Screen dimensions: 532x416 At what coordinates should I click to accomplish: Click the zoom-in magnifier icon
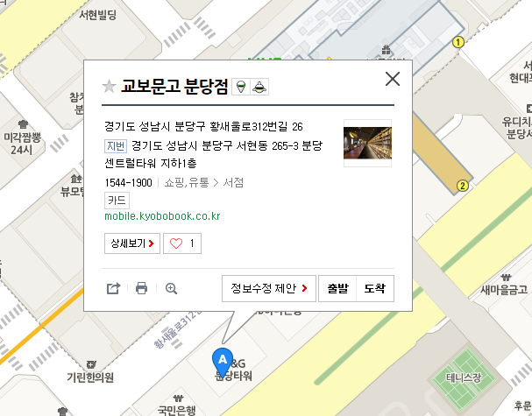click(171, 288)
